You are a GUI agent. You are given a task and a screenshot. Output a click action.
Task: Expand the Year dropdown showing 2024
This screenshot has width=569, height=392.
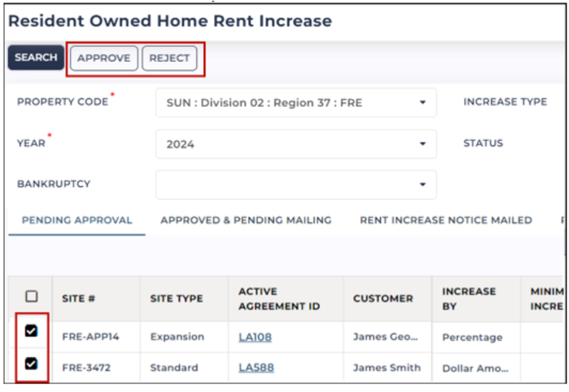click(x=296, y=144)
